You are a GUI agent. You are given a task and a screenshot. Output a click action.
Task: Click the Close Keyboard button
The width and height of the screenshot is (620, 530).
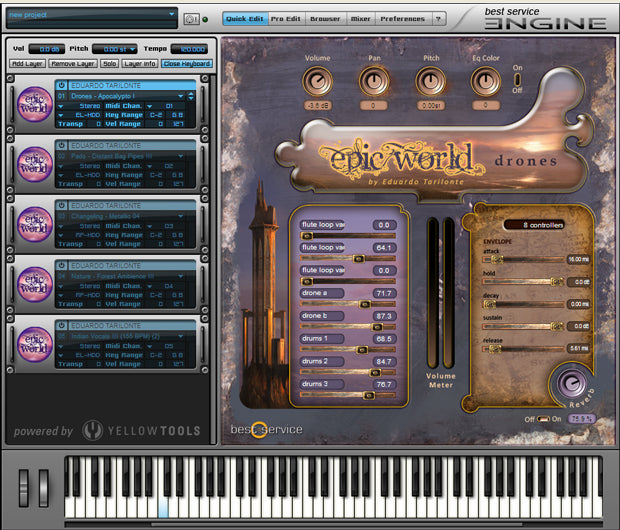[187, 63]
